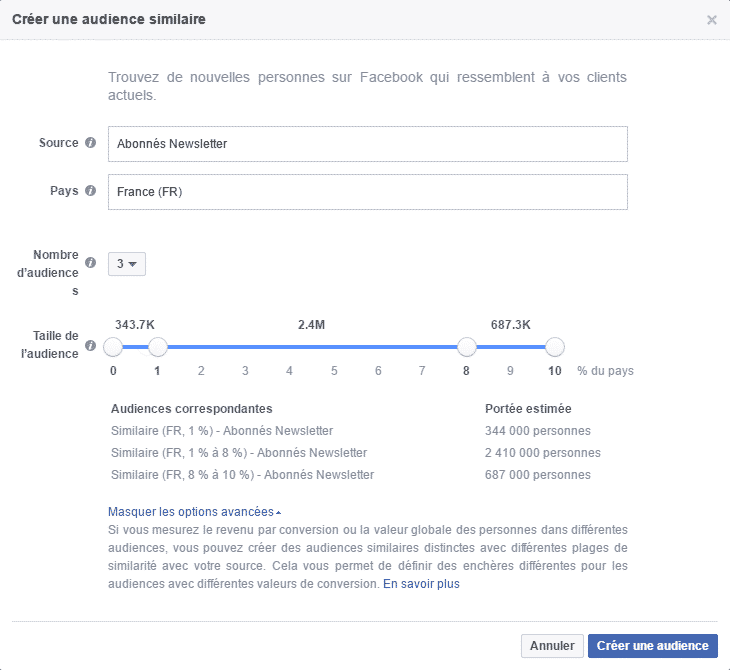The width and height of the screenshot is (730, 670).
Task: Click the slider handle at 1 percent
Action: point(157,347)
